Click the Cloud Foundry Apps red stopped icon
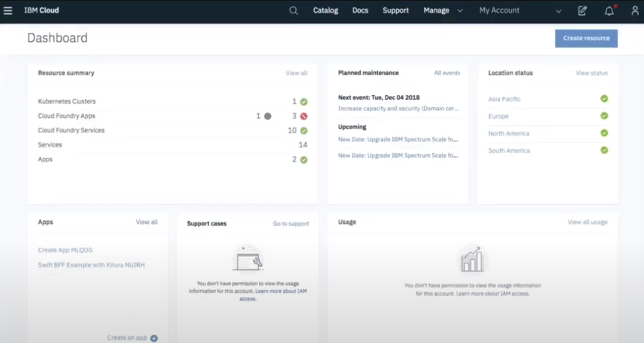This screenshot has height=343, width=644. (x=304, y=116)
